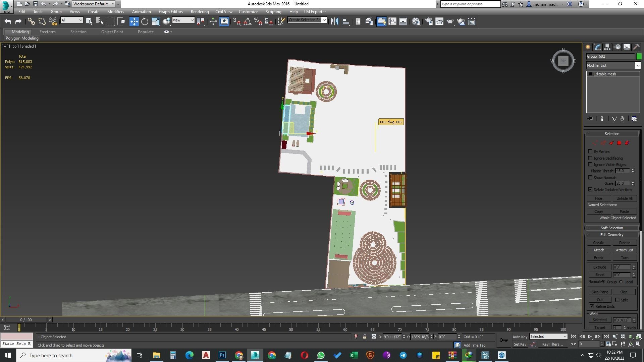Enable the By Vertex checkbox
Screen dimensions: 644x362
[590, 152]
